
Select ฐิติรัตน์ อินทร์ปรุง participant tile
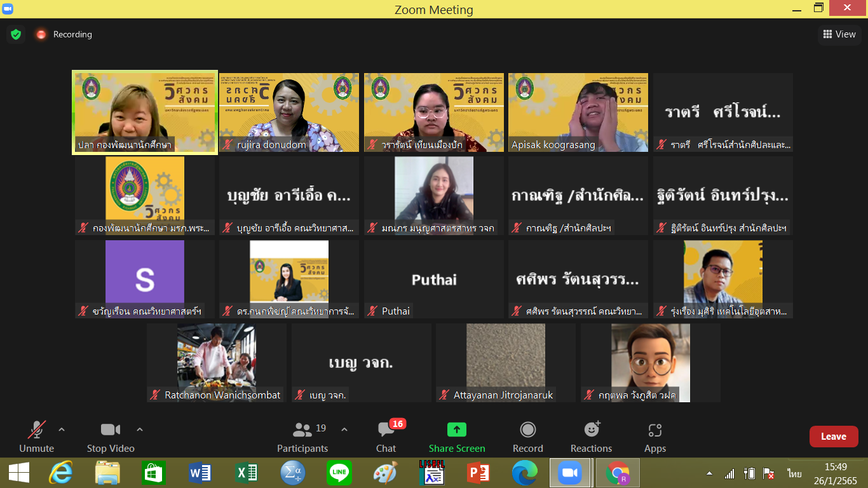[723, 196]
